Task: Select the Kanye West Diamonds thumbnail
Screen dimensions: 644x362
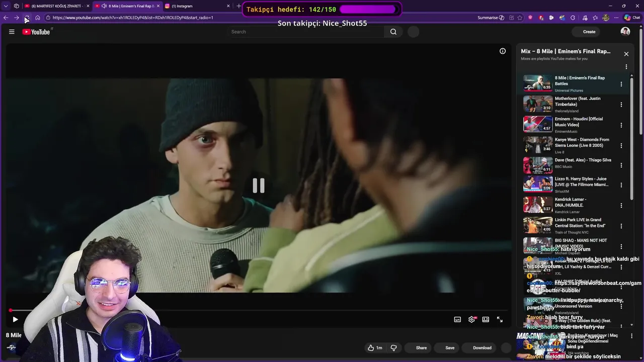Action: click(538, 145)
